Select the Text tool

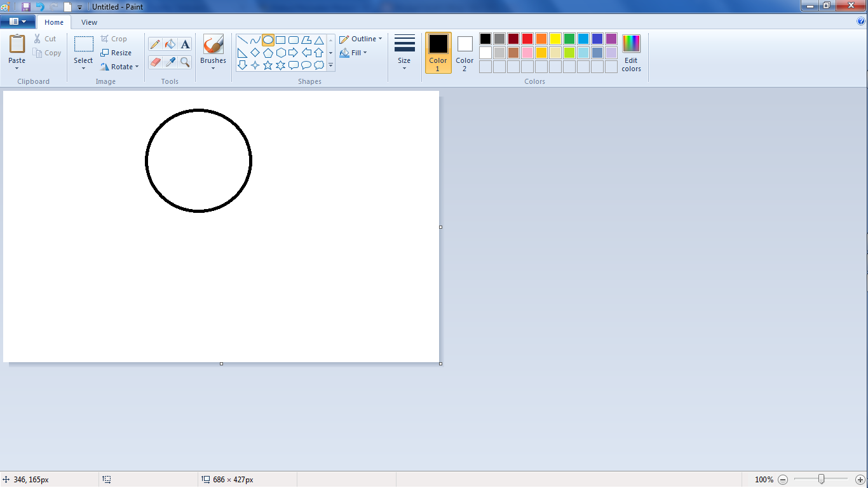pos(184,44)
